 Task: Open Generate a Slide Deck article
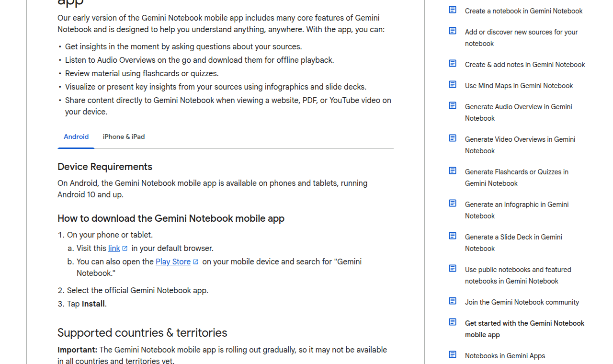[x=513, y=243]
